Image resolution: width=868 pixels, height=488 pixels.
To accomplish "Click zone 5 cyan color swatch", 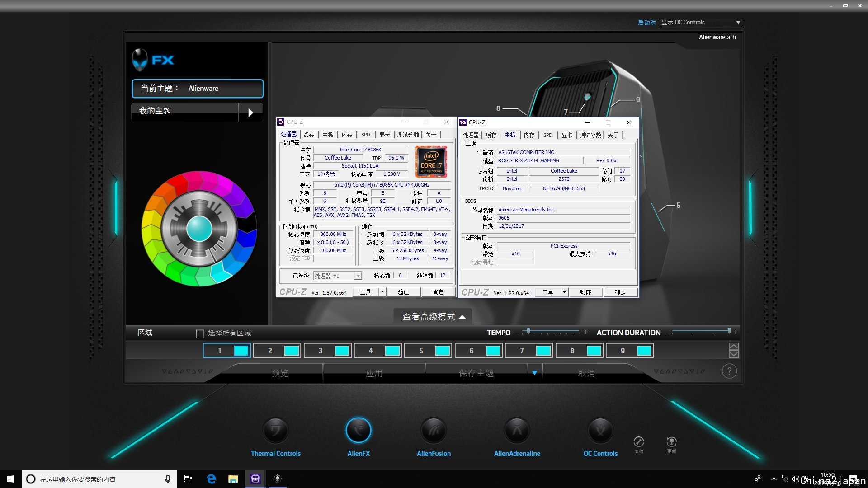I will click(442, 351).
